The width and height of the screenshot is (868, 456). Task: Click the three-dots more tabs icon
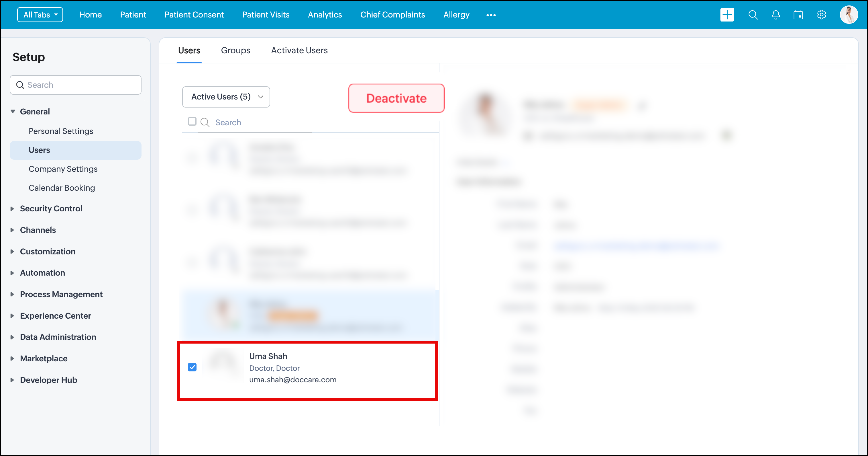click(491, 15)
